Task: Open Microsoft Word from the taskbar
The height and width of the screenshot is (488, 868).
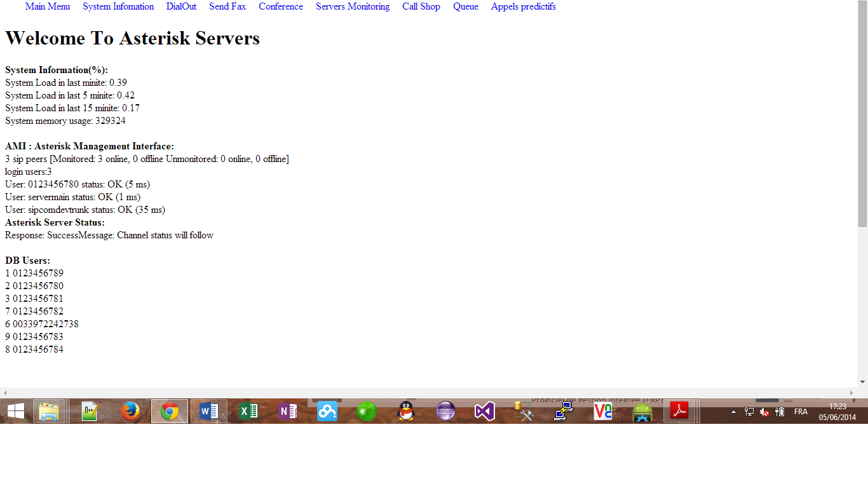Action: tap(208, 412)
